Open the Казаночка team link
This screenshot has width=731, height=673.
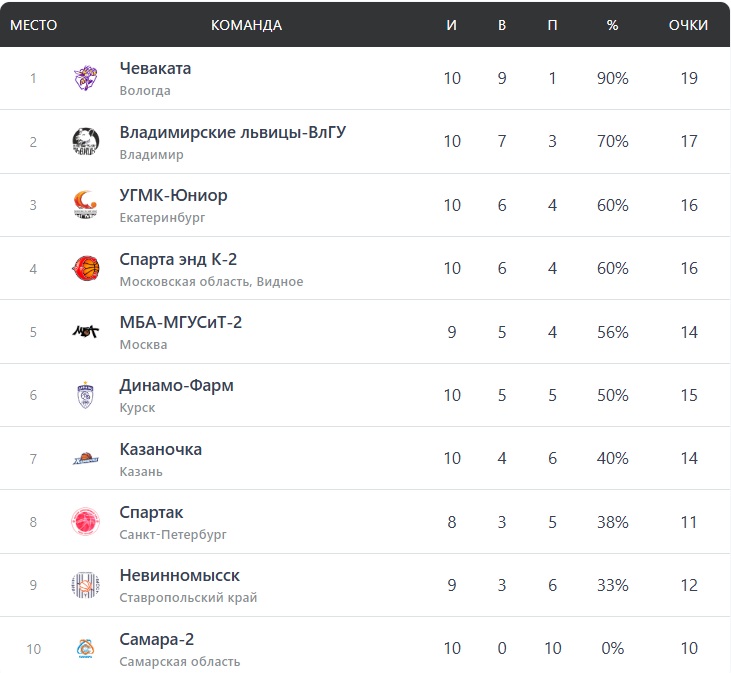pyautogui.click(x=160, y=449)
